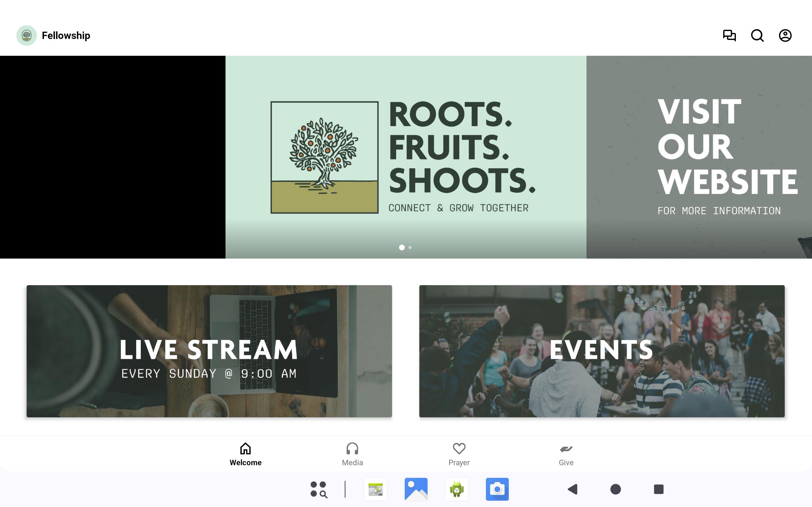Go to the Give tab
The height and width of the screenshot is (507, 812).
coord(566,454)
